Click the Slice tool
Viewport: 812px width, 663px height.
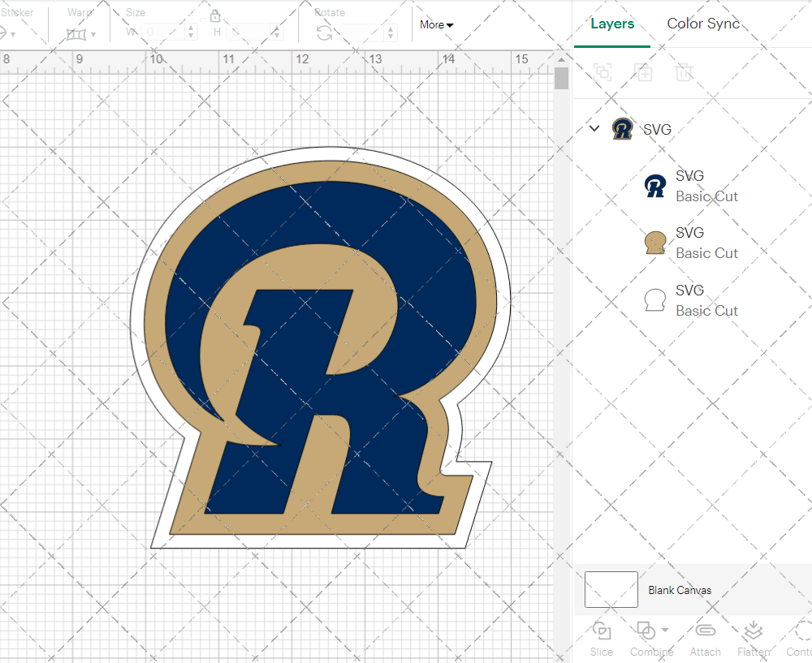[x=601, y=639]
